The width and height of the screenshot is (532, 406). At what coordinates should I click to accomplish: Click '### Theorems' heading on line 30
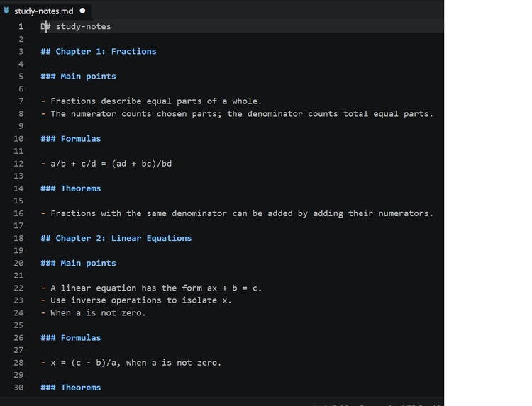tap(71, 388)
